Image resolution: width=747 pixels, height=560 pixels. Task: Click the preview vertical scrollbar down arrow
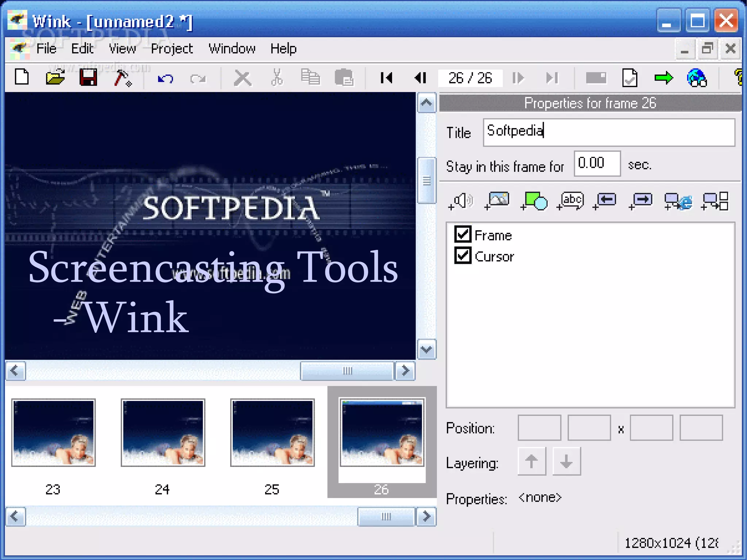(426, 349)
